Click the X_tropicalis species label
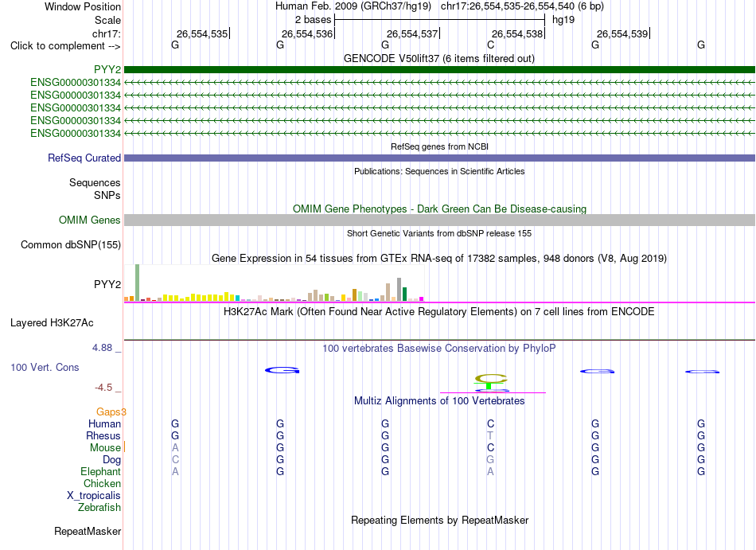This screenshot has height=550, width=756. pos(94,496)
